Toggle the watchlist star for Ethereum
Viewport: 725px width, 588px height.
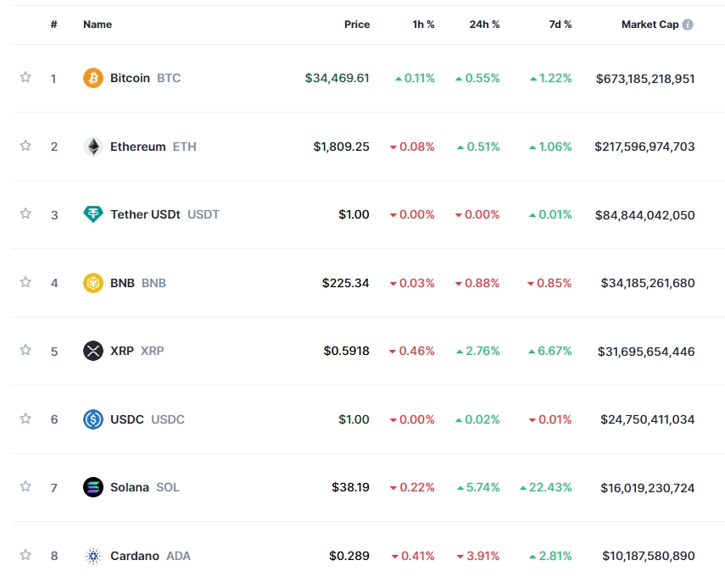(25, 146)
